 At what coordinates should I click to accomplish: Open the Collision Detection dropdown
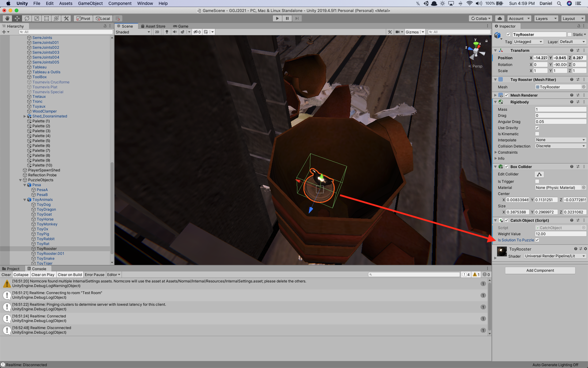pos(560,146)
